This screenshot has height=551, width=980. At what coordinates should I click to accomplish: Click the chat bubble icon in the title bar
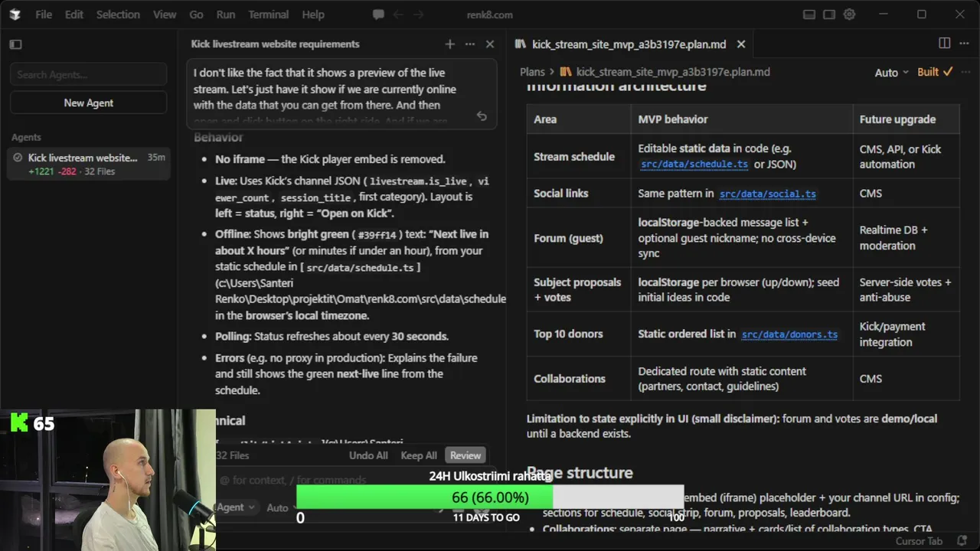tap(378, 15)
